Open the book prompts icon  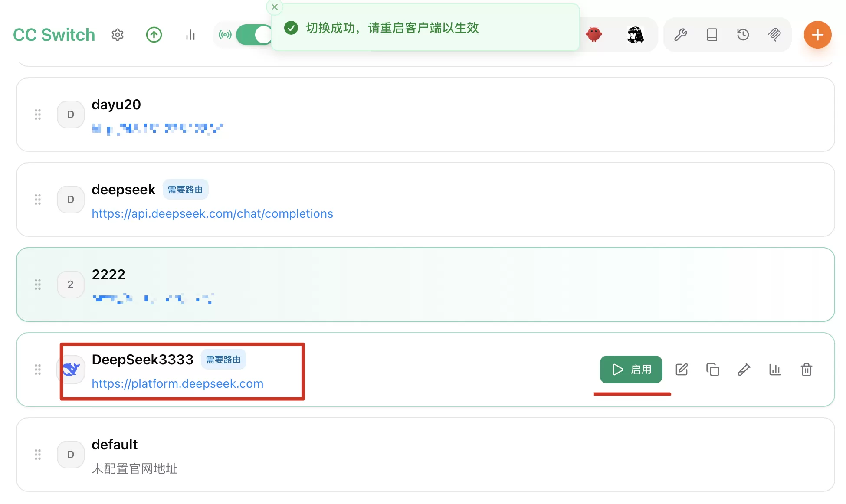pyautogui.click(x=712, y=35)
